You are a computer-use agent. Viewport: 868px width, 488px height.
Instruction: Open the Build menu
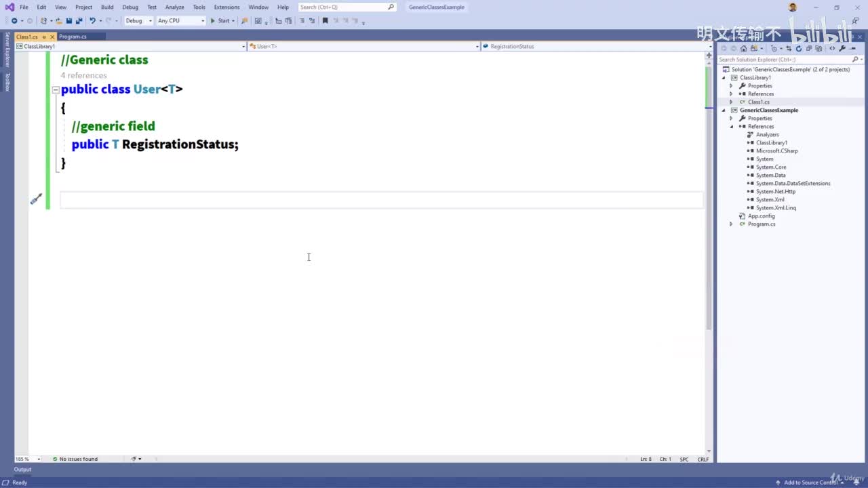107,7
